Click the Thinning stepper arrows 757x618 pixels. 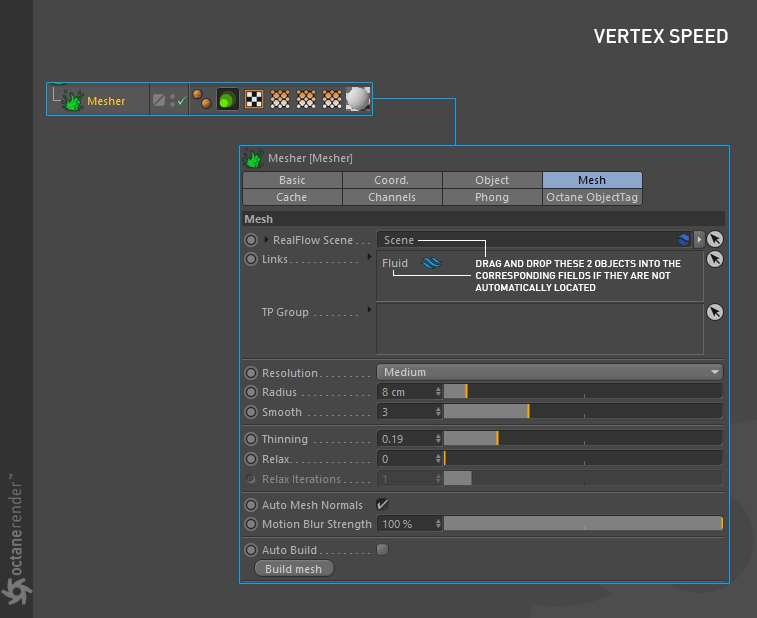[x=438, y=439]
